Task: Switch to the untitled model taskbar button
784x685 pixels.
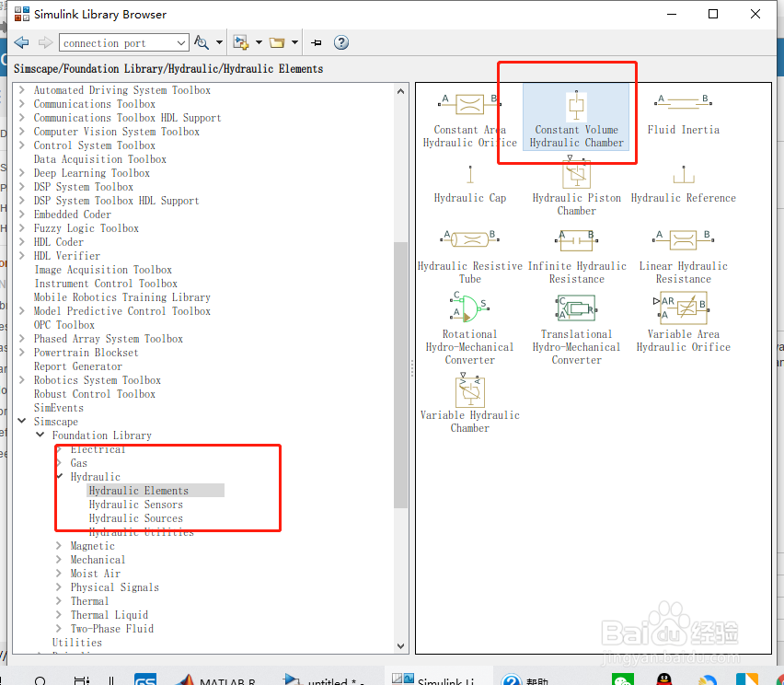Action: click(324, 679)
